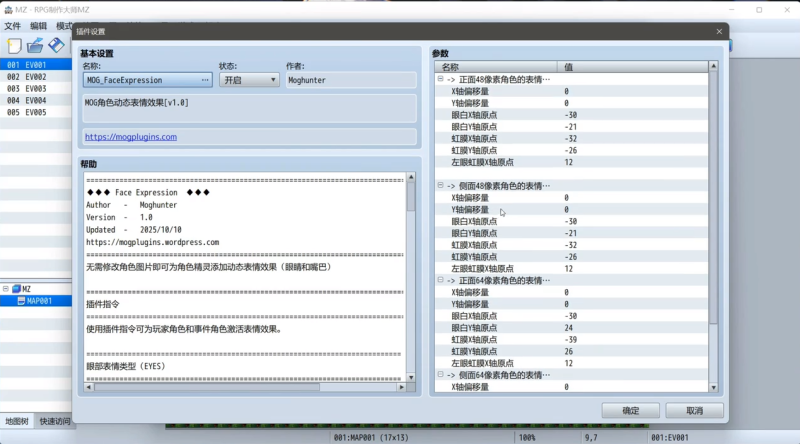Click the 001:MAP001 (17x13) status bar entry
Viewport: 800px width, 444px height.
pos(371,437)
